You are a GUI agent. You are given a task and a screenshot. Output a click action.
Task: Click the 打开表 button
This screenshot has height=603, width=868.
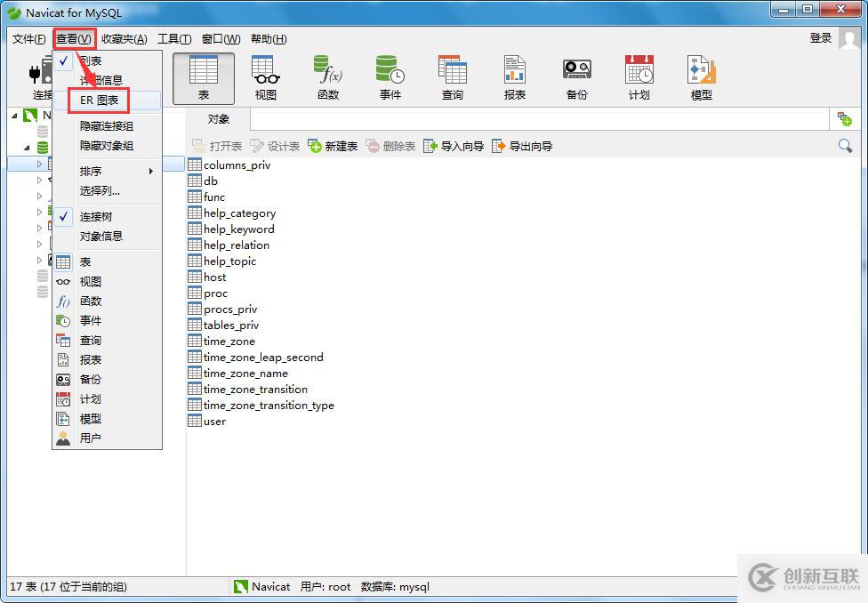[217, 146]
